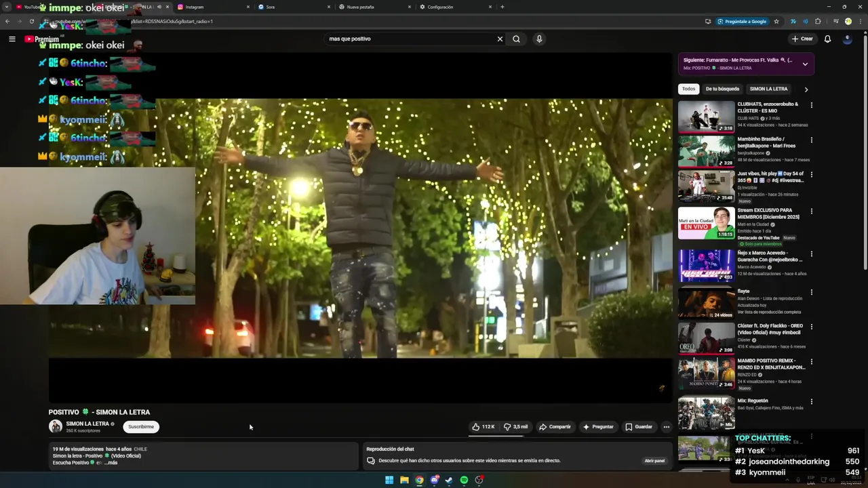Open Ñejo x Marco Acevedo Guaracha thumbnail
This screenshot has height=488, width=868.
(706, 266)
